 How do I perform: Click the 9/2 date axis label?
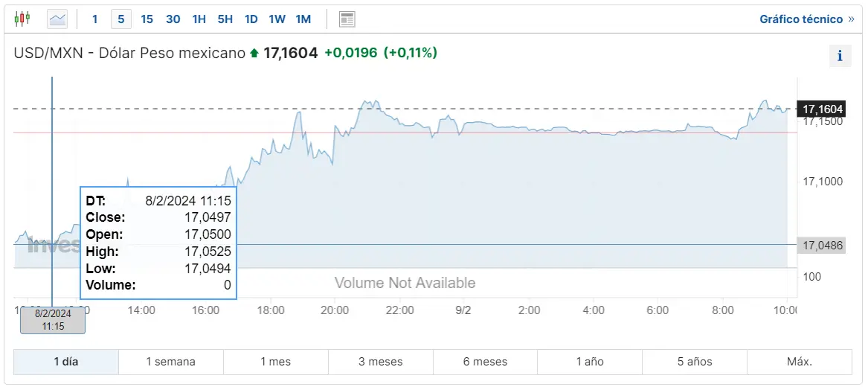(x=463, y=311)
